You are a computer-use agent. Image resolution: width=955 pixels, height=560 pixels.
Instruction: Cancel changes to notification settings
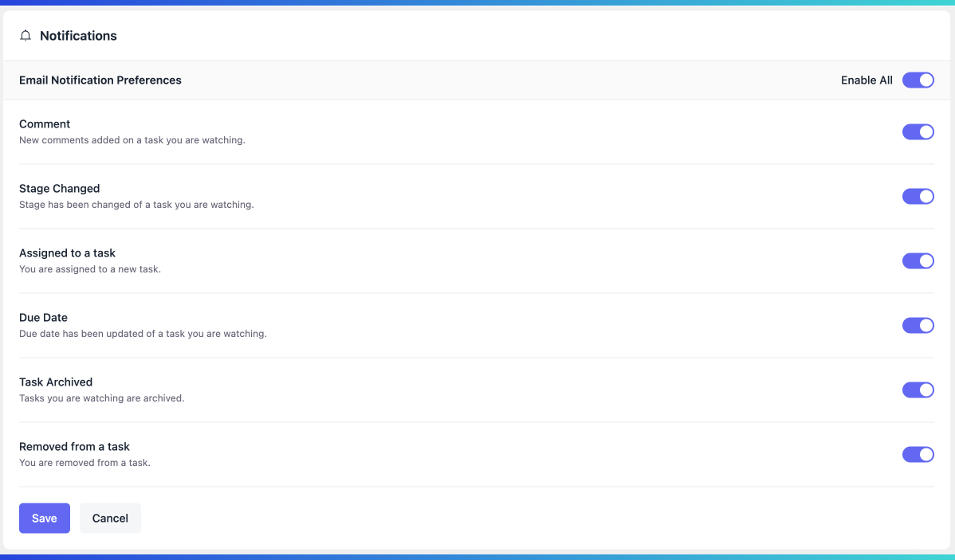[110, 518]
